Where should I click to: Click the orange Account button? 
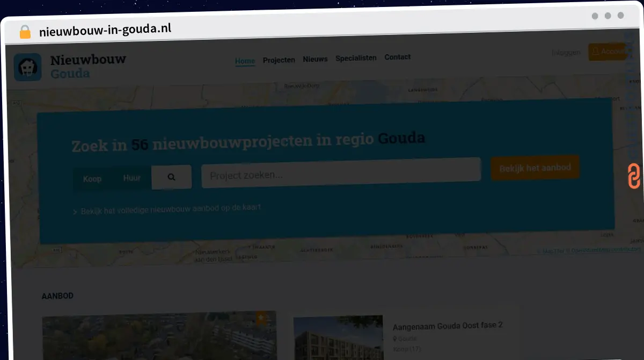[608, 52]
